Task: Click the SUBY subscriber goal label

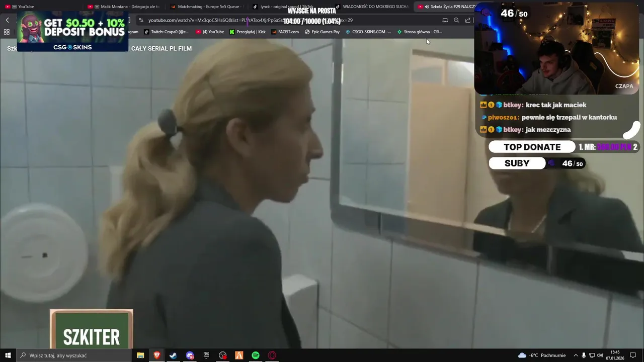Action: pyautogui.click(x=517, y=163)
